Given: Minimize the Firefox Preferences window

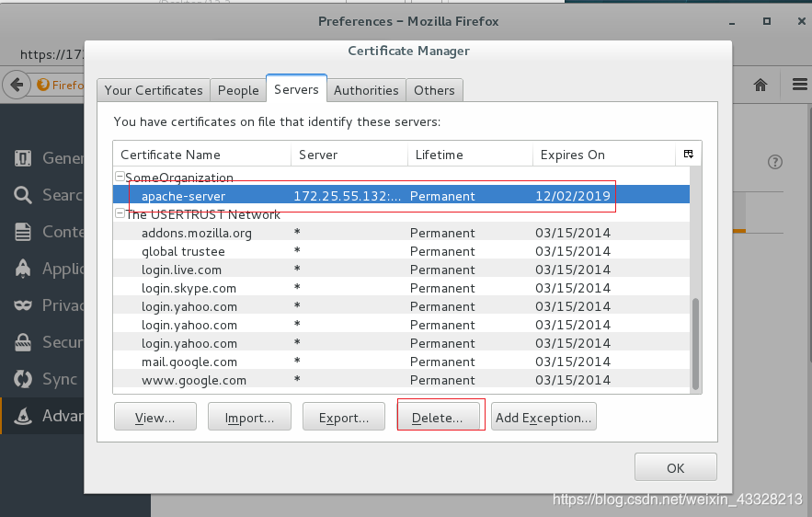Looking at the screenshot, I should click(x=732, y=22).
